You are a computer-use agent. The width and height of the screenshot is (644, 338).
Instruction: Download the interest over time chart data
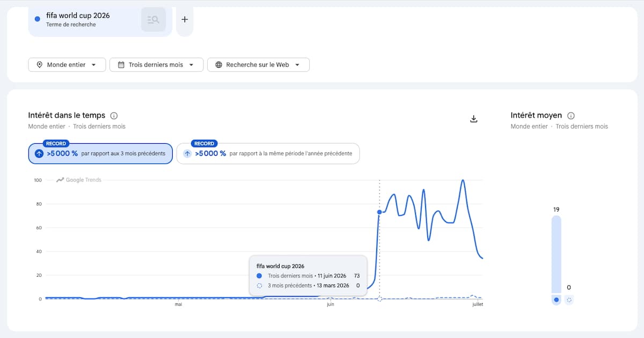click(473, 119)
